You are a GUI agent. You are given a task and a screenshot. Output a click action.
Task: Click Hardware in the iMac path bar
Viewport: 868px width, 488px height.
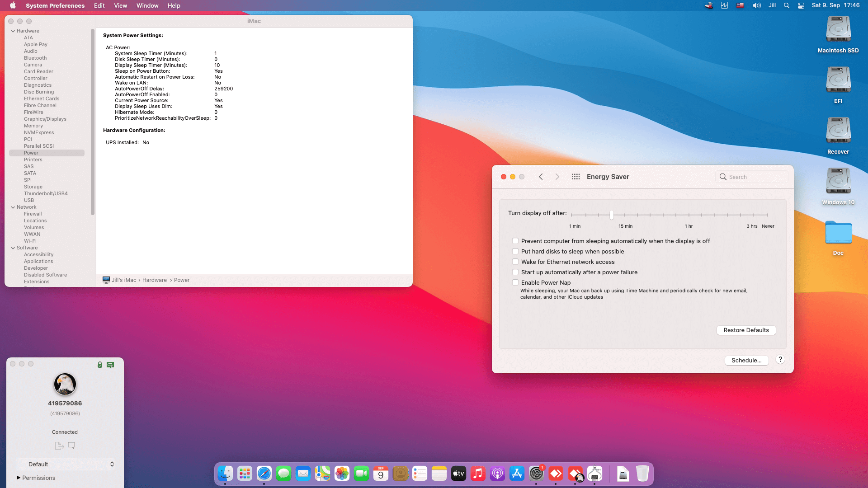155,280
